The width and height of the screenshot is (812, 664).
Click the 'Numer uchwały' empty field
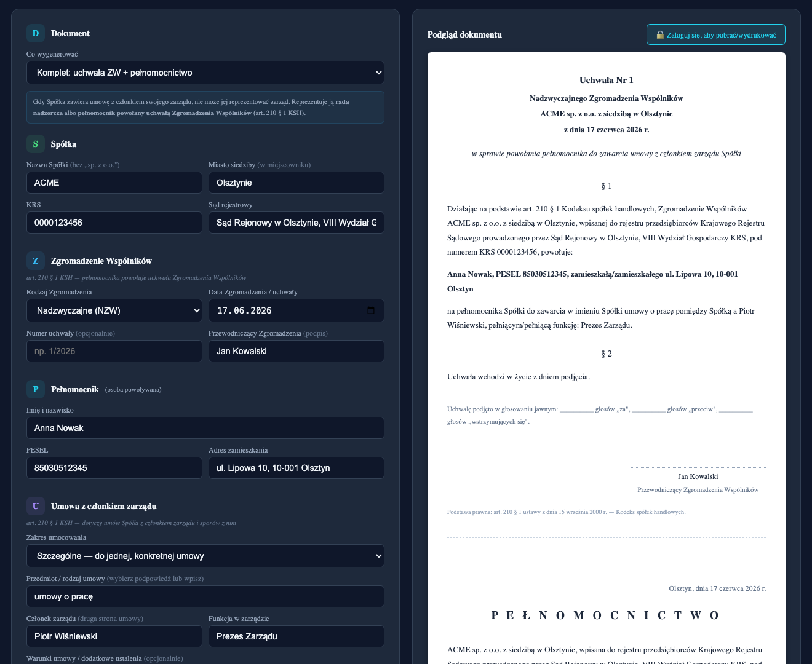click(114, 351)
